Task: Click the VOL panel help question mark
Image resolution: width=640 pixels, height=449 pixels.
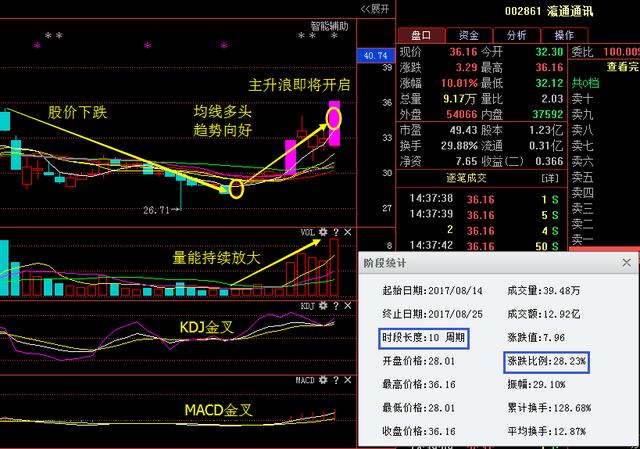Action: point(336,231)
